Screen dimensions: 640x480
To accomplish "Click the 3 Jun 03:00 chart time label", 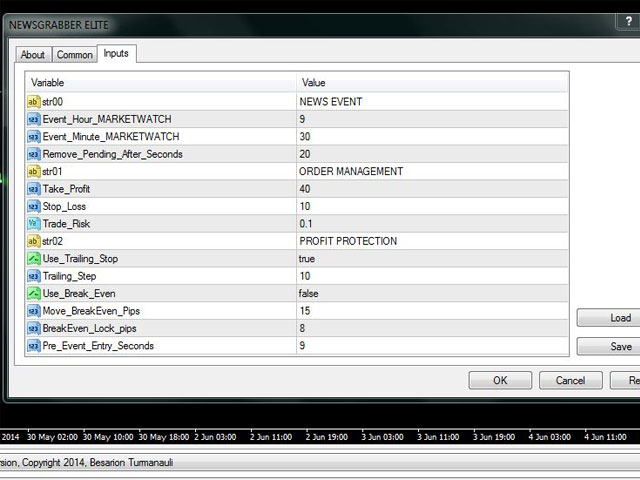I will (382, 437).
